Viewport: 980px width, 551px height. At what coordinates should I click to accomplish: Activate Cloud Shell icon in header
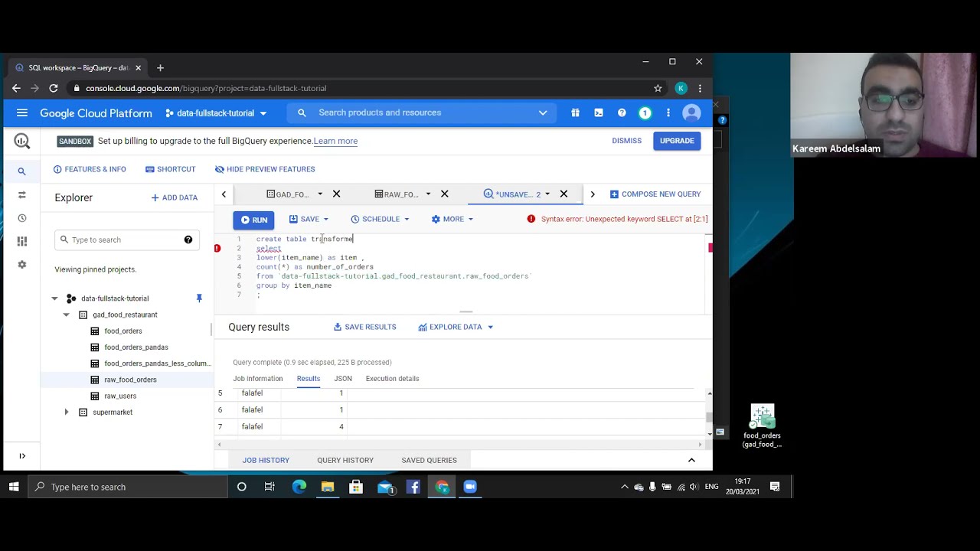tap(599, 113)
